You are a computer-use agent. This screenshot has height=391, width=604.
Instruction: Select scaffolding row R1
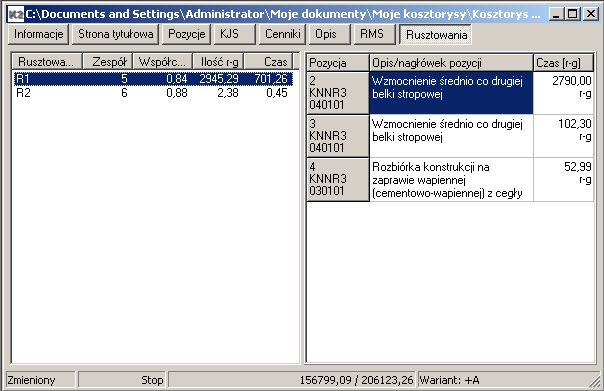153,79
